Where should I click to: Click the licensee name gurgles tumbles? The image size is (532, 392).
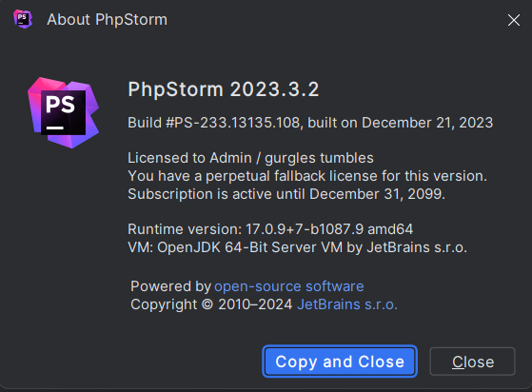click(319, 158)
